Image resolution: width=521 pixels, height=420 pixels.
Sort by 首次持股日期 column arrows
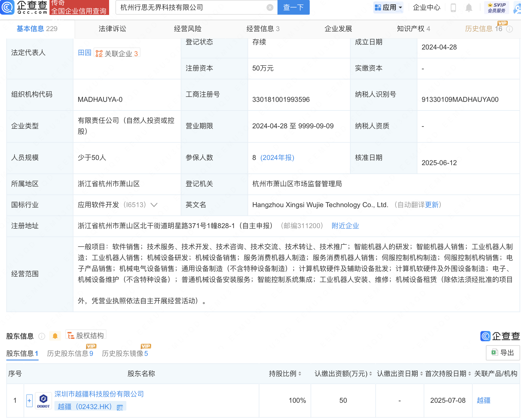(469, 374)
